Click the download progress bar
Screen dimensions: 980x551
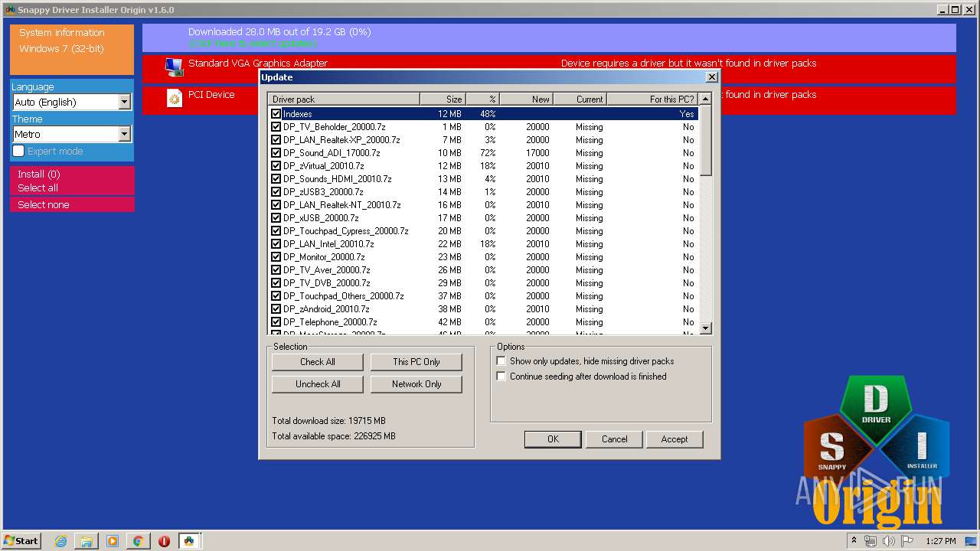[x=549, y=37]
